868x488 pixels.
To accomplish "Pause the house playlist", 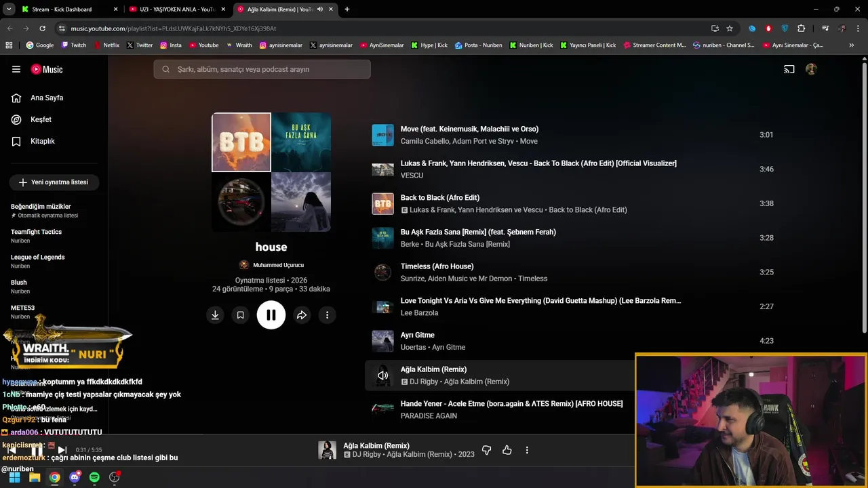I will click(x=271, y=315).
